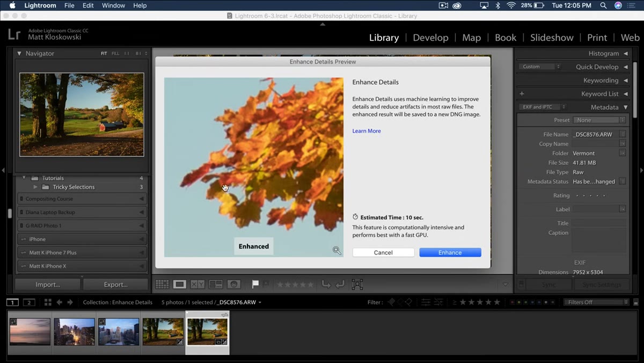Open Spotlight search in macOS menu bar

pyautogui.click(x=604, y=5)
